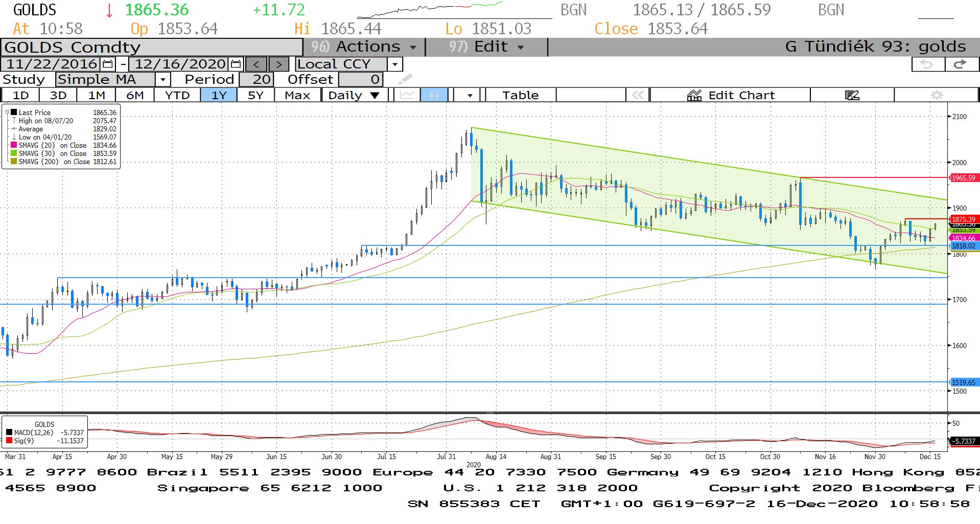Image resolution: width=980 pixels, height=524 pixels.
Task: Click the SMAVG (20) magenta legend swatch
Action: [14, 145]
